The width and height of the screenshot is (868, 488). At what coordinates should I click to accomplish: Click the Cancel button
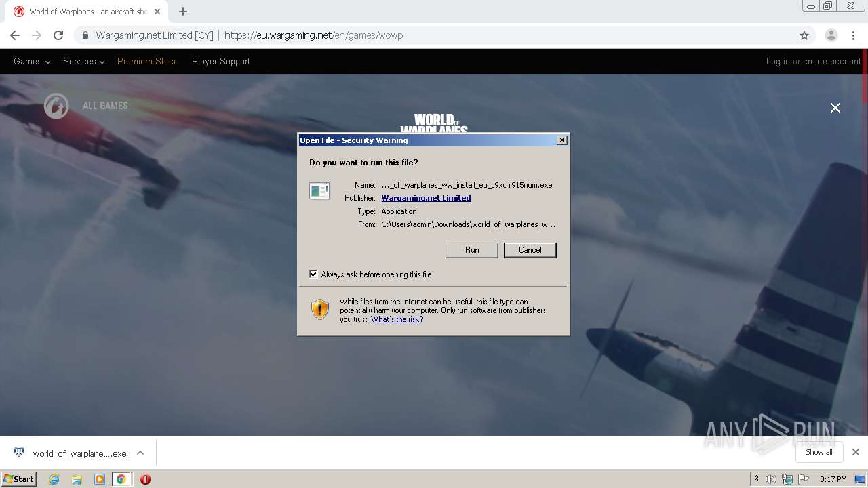point(530,250)
